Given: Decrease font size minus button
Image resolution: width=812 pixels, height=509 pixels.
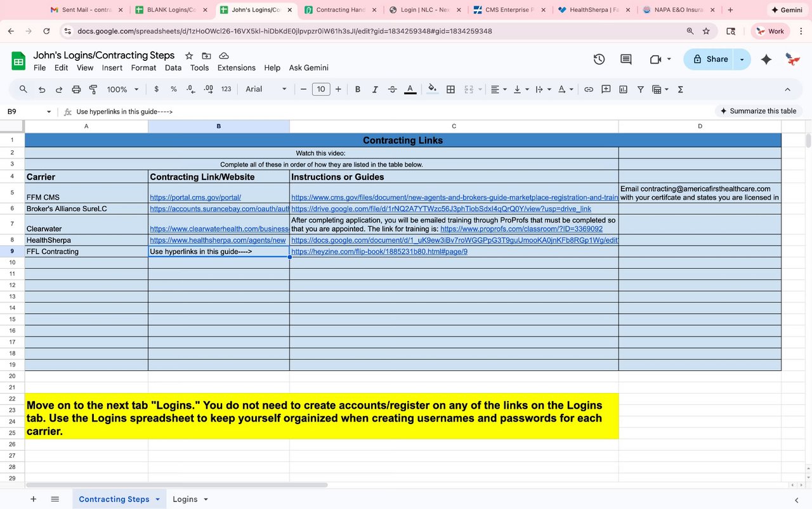Looking at the screenshot, I should [x=304, y=89].
